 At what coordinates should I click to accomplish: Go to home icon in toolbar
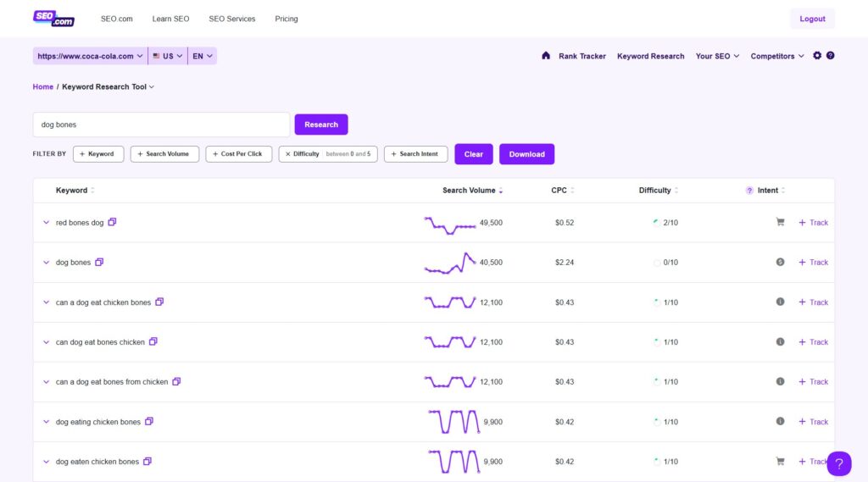point(546,55)
